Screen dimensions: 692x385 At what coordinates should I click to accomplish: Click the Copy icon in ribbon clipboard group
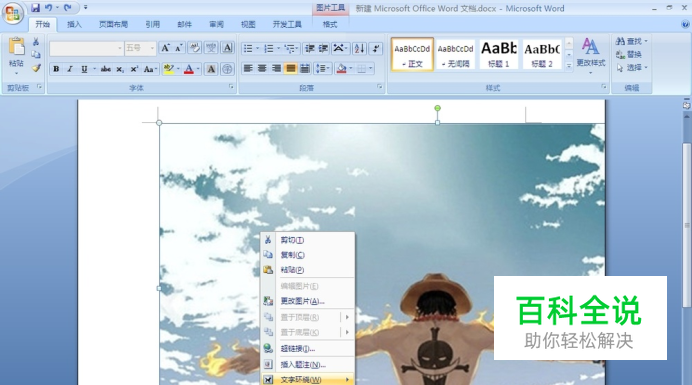36,55
